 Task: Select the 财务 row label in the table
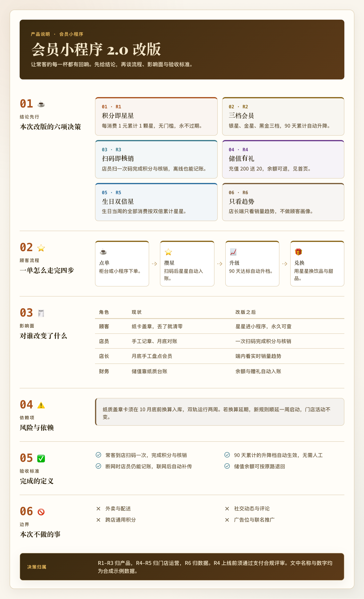click(104, 371)
